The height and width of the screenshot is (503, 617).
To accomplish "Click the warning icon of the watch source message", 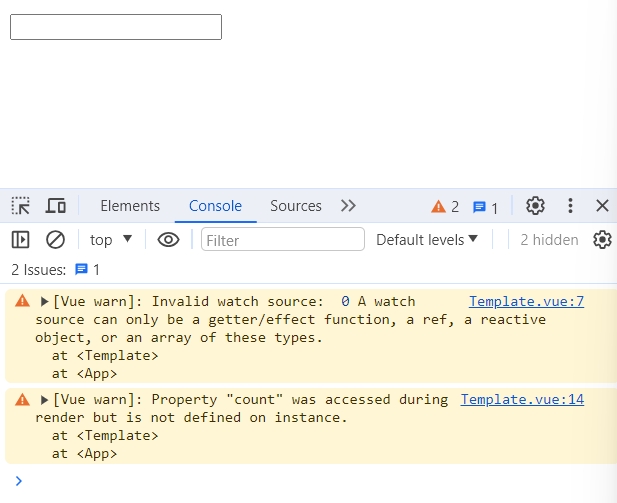I will (x=22, y=301).
